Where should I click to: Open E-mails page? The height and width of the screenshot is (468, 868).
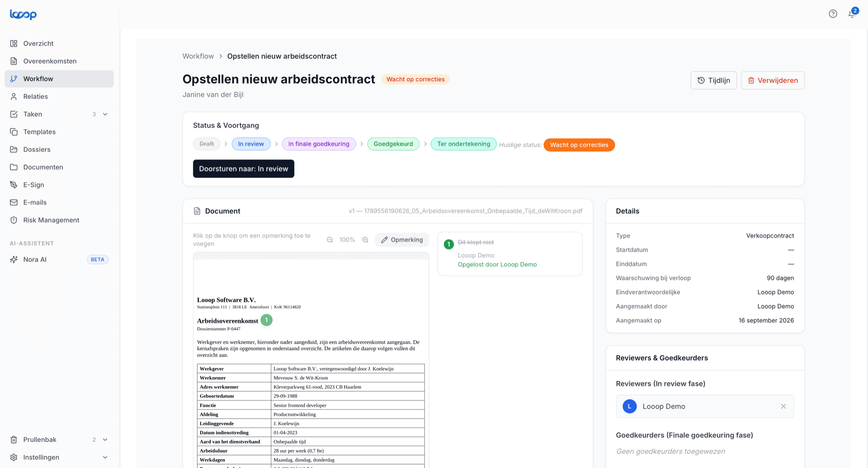click(59, 203)
